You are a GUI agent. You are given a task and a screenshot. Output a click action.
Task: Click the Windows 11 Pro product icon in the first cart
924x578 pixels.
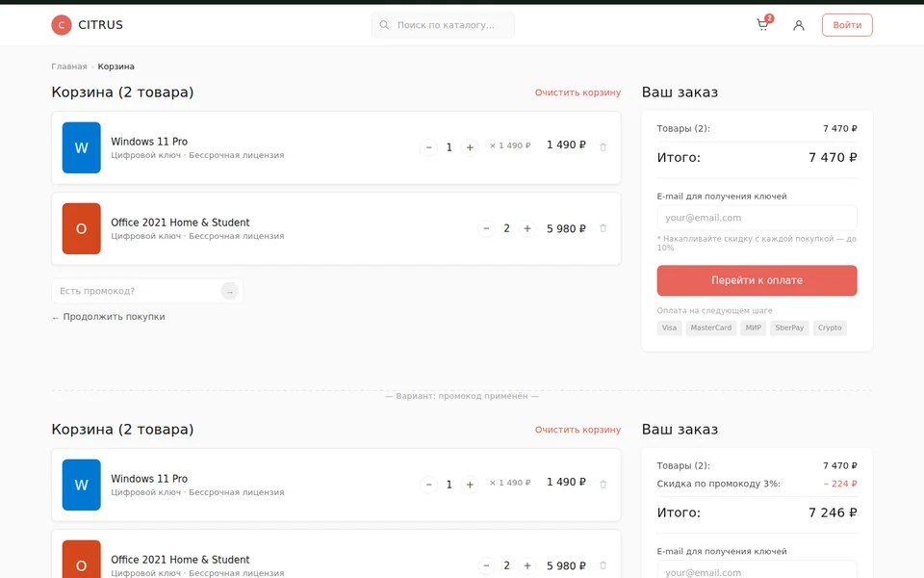pyautogui.click(x=81, y=147)
